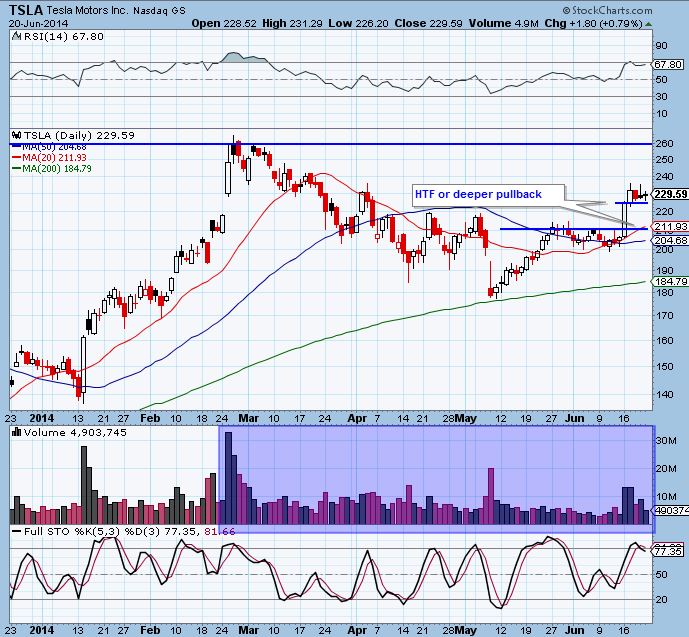Click the 211.93 MA(20) price tag
The width and height of the screenshot is (689, 637).
(x=671, y=227)
